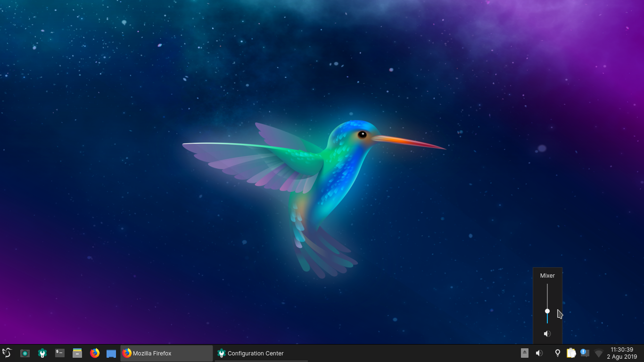Mute audio via popup speaker button
Viewport: 644px width, 362px height.
click(x=547, y=334)
